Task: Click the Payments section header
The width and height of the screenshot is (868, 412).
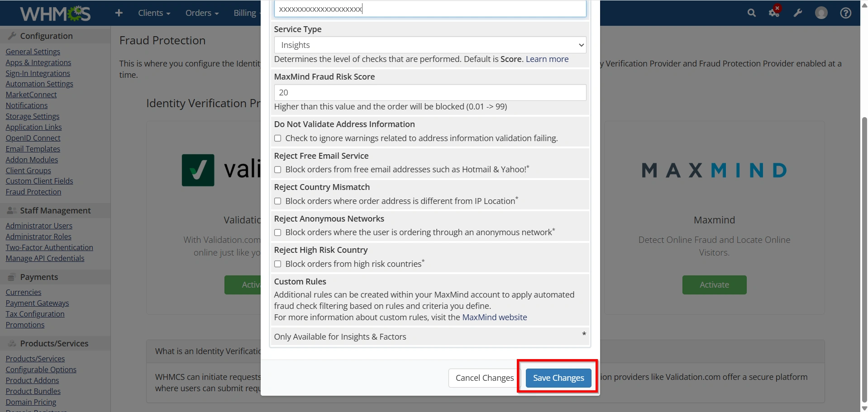Action: click(55, 277)
